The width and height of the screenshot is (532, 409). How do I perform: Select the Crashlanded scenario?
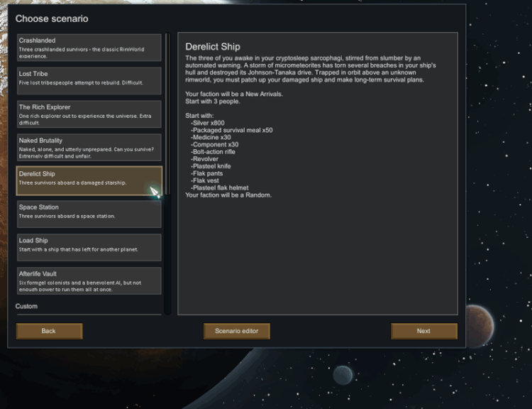pos(89,48)
